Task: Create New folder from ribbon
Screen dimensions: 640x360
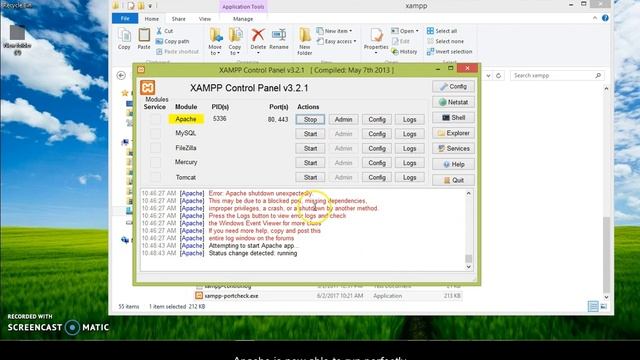Action: pos(304,42)
